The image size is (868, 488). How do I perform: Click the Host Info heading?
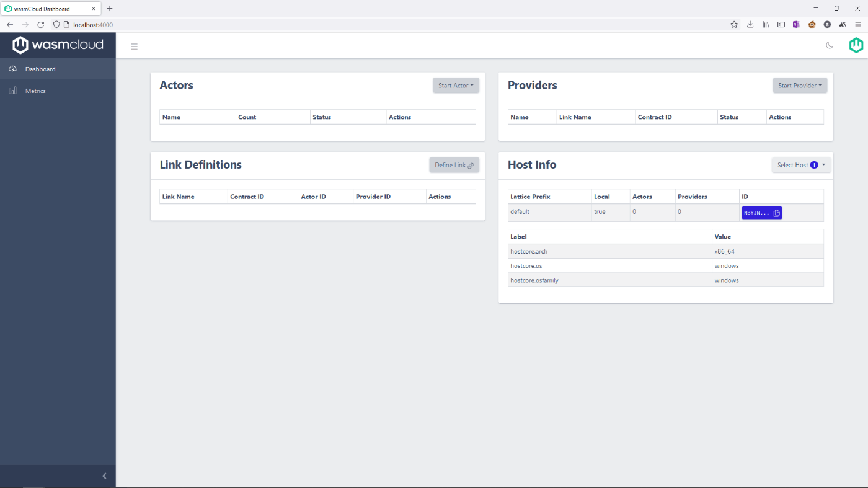tap(532, 164)
